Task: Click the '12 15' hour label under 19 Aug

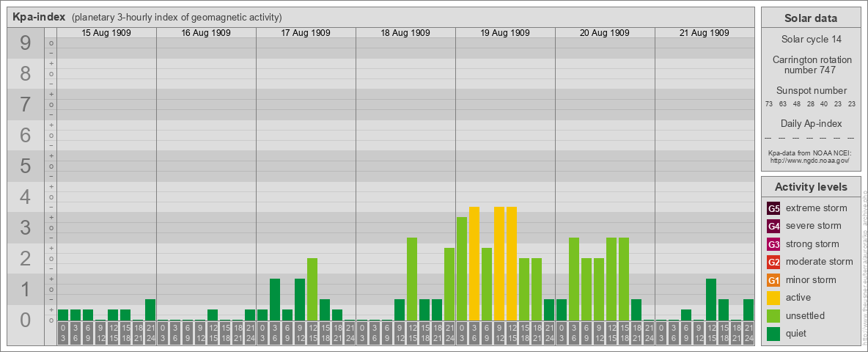Action: pos(512,334)
